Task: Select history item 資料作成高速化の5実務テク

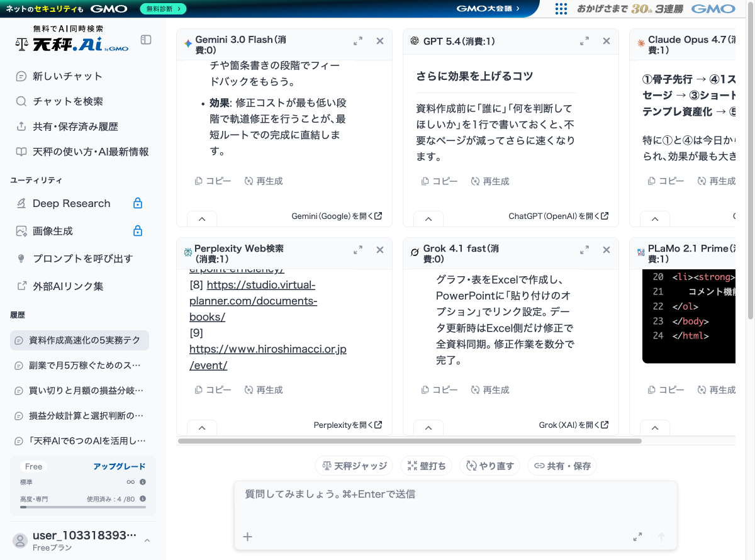Action: pos(79,340)
